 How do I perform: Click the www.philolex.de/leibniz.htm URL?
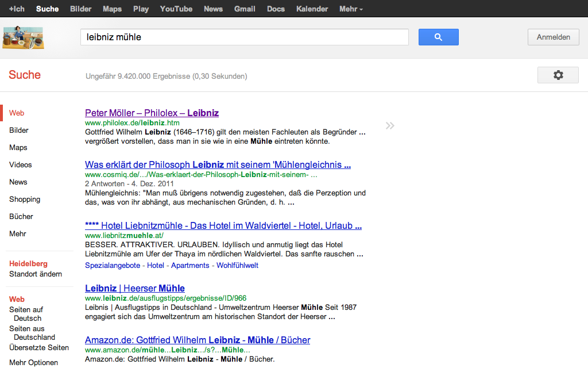tap(132, 122)
